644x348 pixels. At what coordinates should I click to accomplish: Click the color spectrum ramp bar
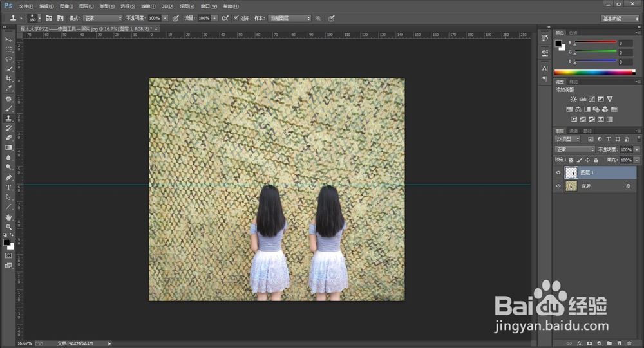(593, 73)
